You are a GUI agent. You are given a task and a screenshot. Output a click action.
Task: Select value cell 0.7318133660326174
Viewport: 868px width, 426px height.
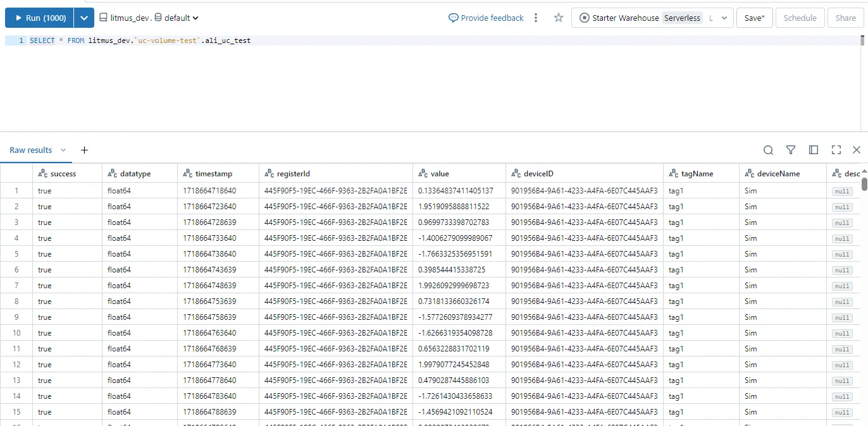(x=459, y=301)
